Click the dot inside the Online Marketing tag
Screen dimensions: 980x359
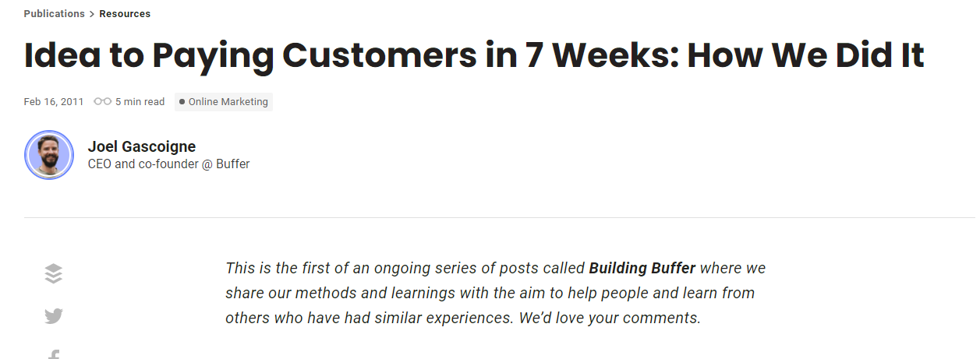pyautogui.click(x=182, y=102)
